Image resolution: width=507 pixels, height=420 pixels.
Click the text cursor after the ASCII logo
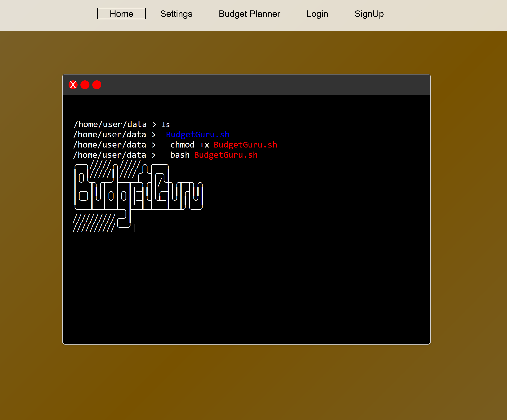click(134, 228)
